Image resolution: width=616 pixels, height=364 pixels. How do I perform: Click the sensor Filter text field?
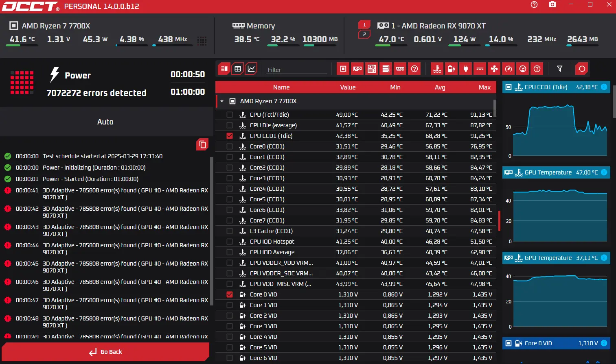[x=297, y=70]
